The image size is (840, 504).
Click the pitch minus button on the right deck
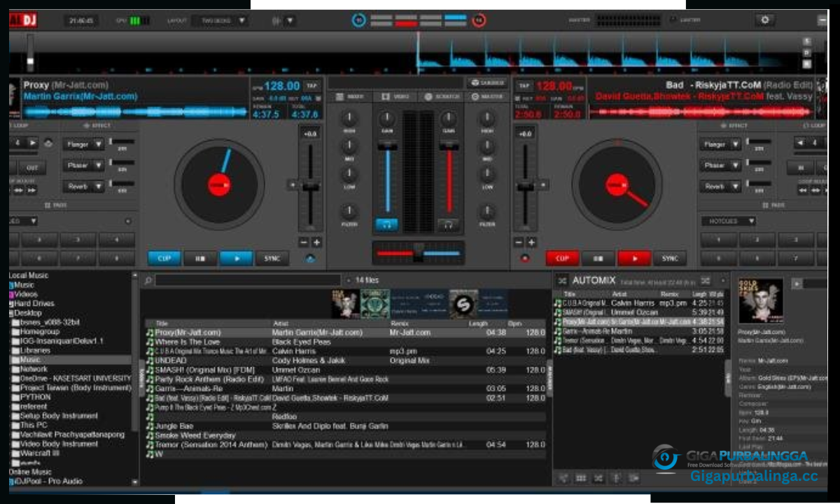520,242
